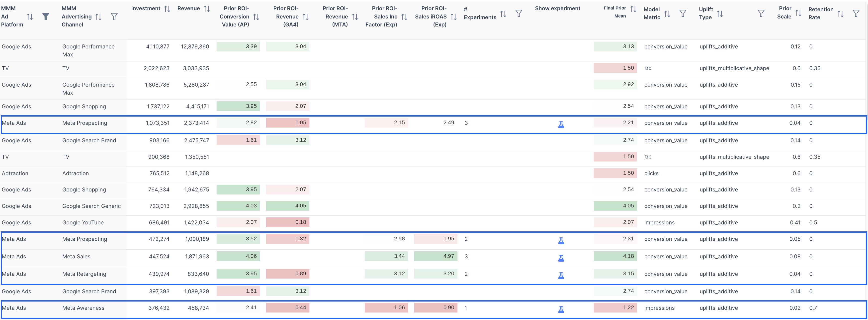This screenshot has height=320, width=868.
Task: Click the "clicks" Model Metric cell
Action: click(x=651, y=173)
